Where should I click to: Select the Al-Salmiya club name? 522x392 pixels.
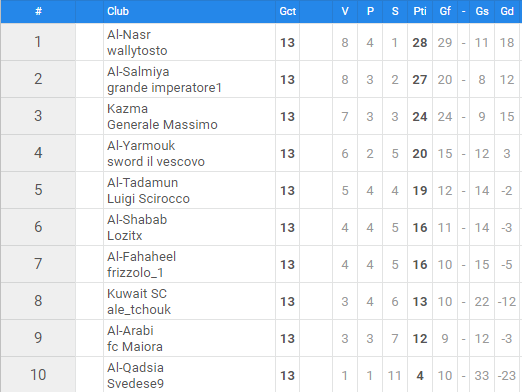coord(138,72)
